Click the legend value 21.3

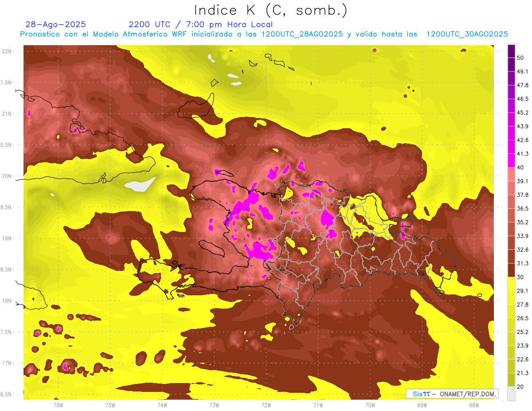[x=523, y=373]
